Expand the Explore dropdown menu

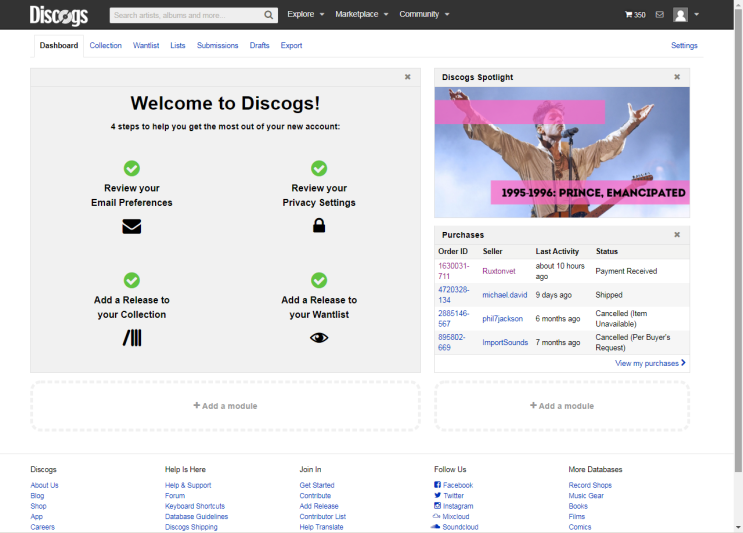pos(305,15)
